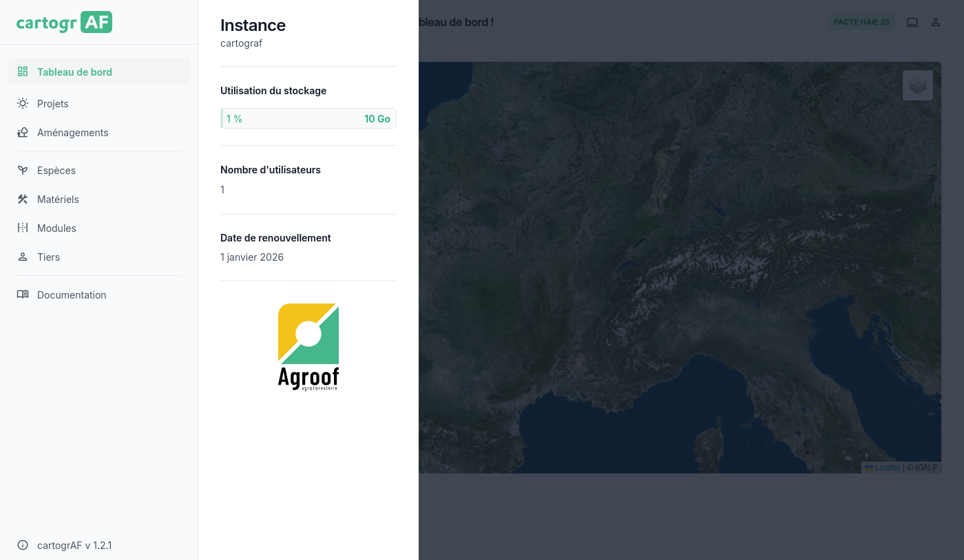The height and width of the screenshot is (560, 964).
Task: Click the laptop instance icon in header
Action: click(912, 22)
